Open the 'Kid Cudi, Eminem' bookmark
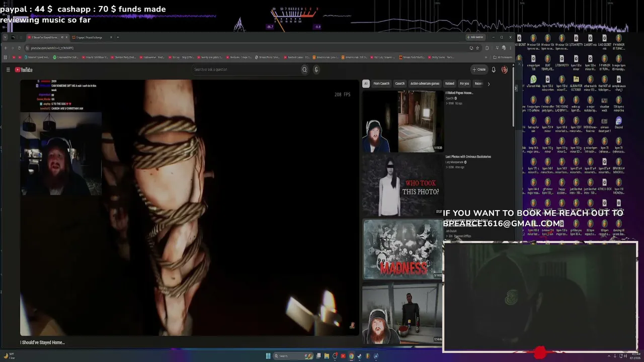644x362 pixels. 381,57
